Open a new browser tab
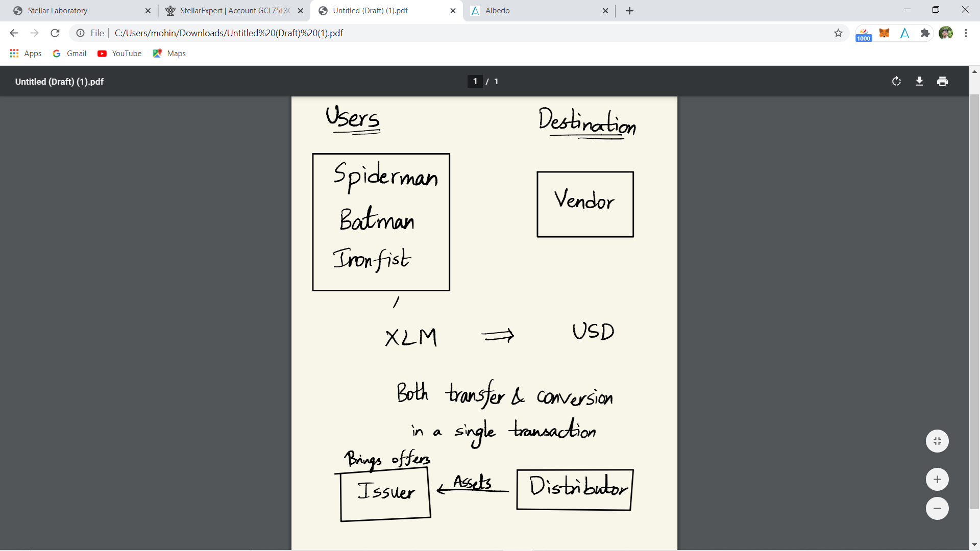980x551 pixels. 629,11
